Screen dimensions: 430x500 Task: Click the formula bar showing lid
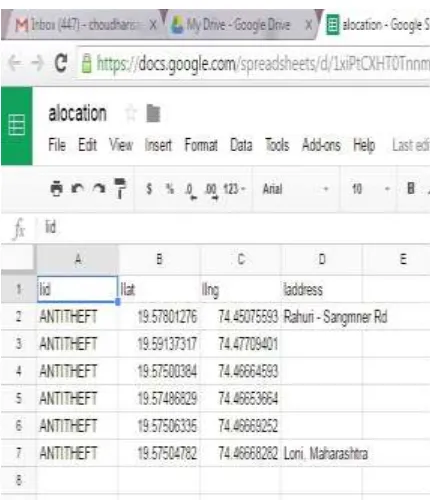pos(233,228)
